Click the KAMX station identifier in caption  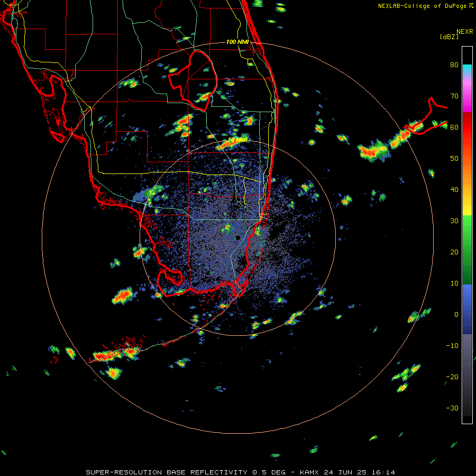click(309, 472)
